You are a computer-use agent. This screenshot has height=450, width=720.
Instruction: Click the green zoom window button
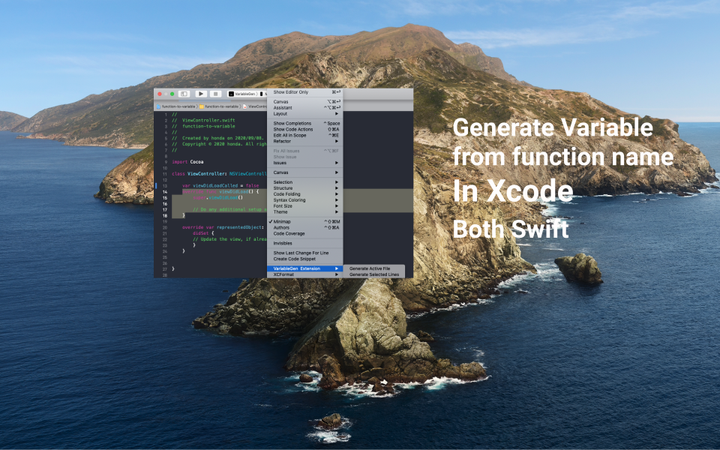(172, 94)
